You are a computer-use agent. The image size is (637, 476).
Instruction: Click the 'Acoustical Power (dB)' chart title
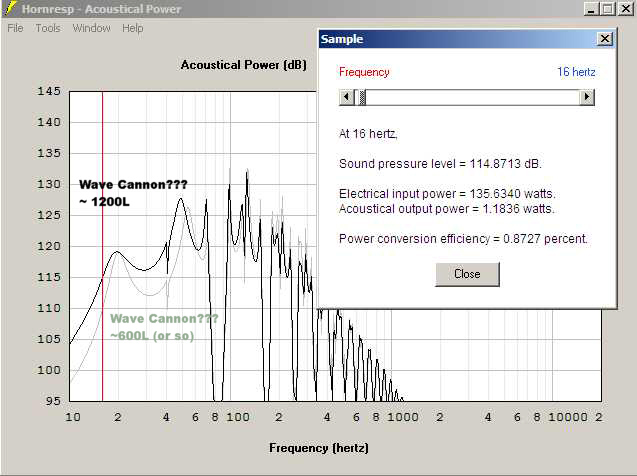point(243,65)
